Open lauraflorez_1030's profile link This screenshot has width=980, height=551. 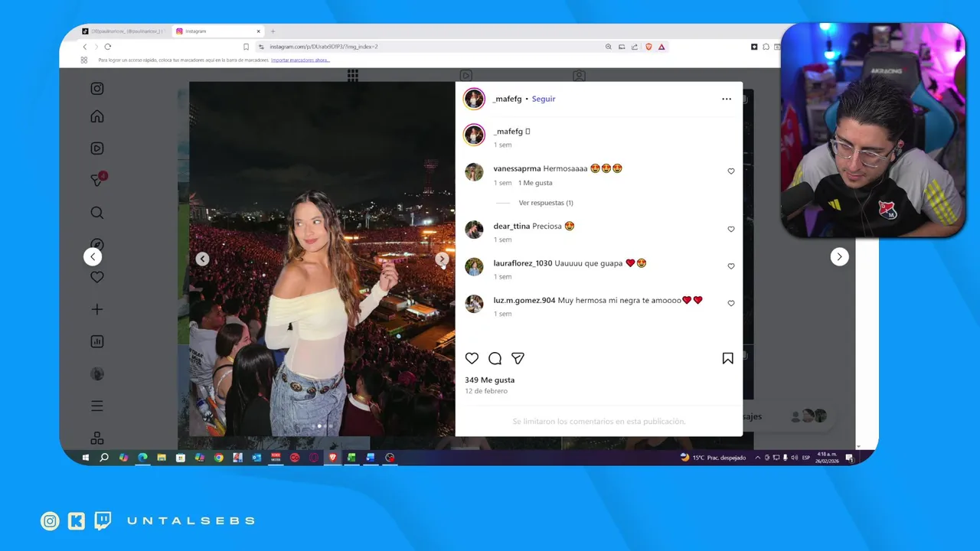click(523, 263)
